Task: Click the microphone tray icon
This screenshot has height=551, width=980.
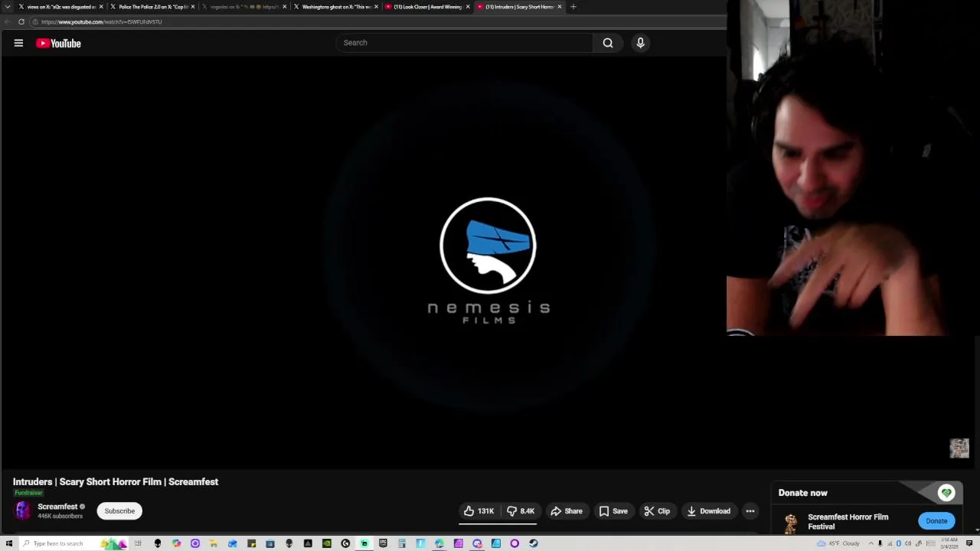Action: tap(880, 543)
